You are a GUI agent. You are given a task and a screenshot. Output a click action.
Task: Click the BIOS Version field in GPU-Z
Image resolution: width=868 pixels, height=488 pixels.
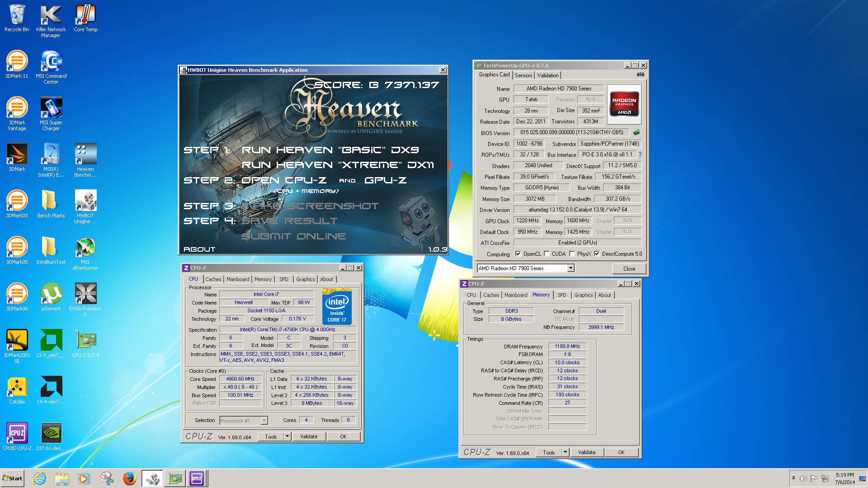(x=572, y=132)
